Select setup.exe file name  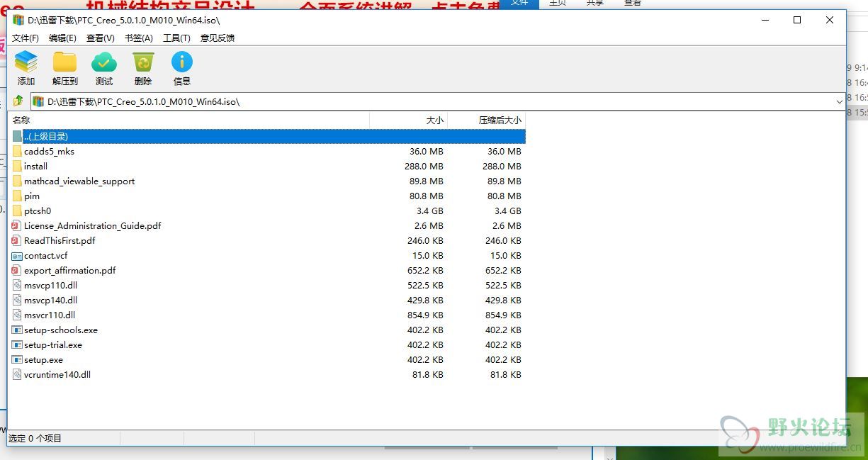click(x=44, y=359)
